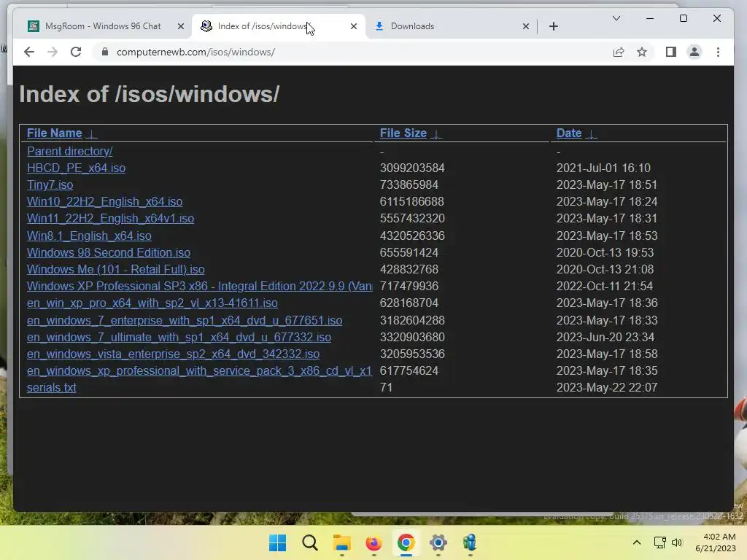Click the file size 6115186688

412,201
